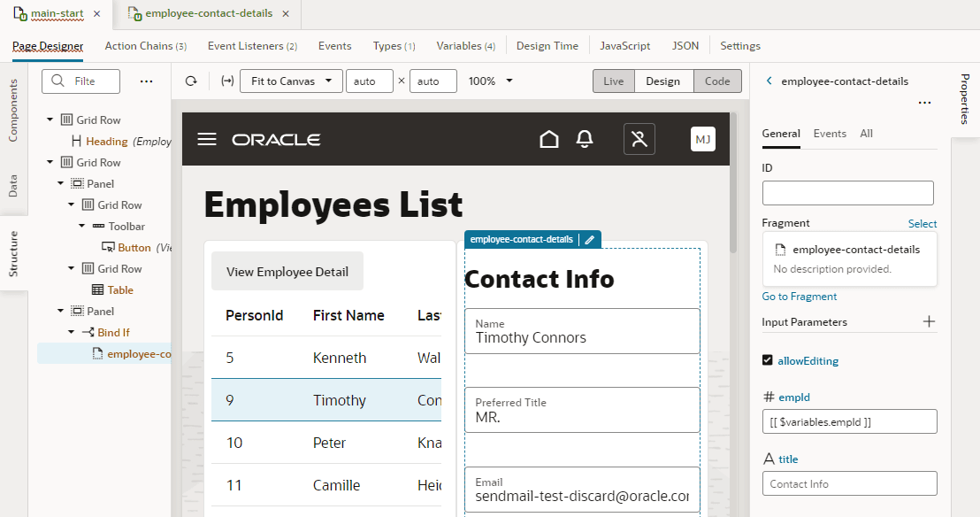Select the table row for Camille
This screenshot has height=517, width=980.
tap(326, 485)
